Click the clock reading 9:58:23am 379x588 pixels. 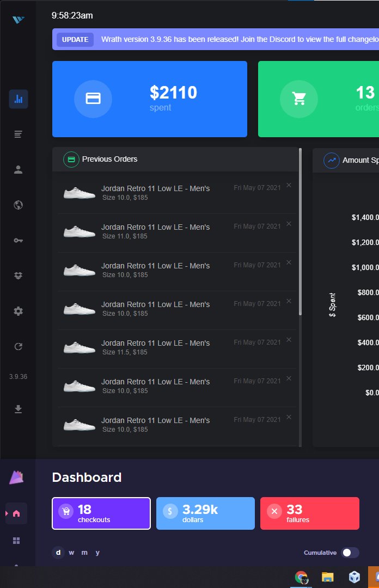72,15
